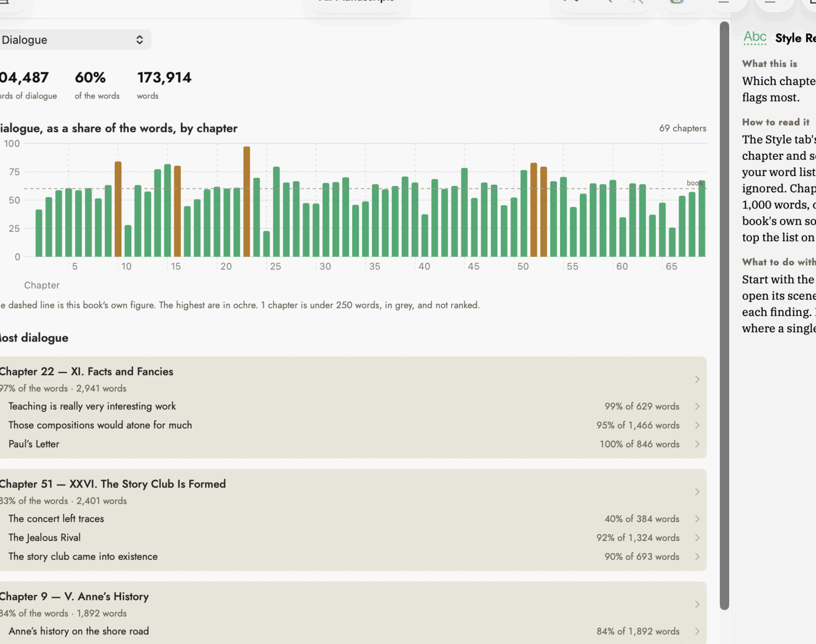Click "92% of 1,324 words" value
Image resolution: width=816 pixels, height=644 pixels.
point(638,538)
